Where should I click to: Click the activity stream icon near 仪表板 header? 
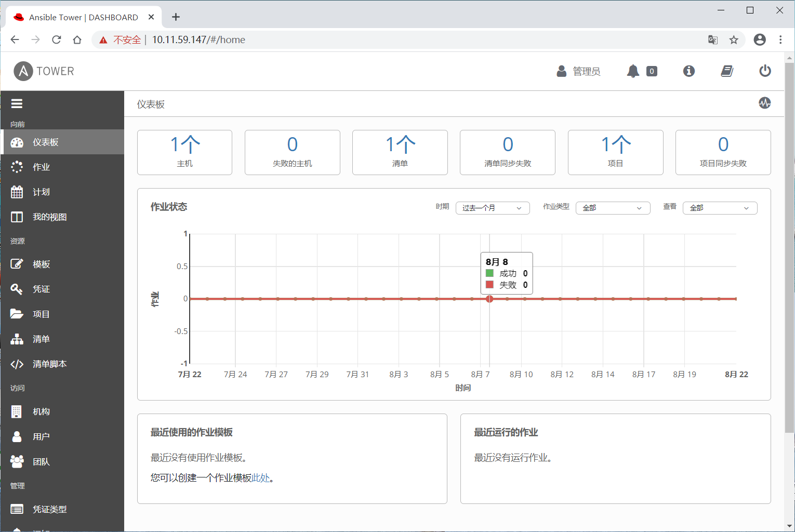(764, 103)
